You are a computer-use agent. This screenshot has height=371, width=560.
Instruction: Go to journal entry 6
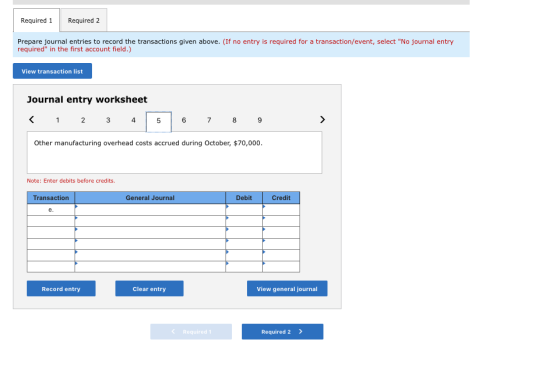pos(184,120)
